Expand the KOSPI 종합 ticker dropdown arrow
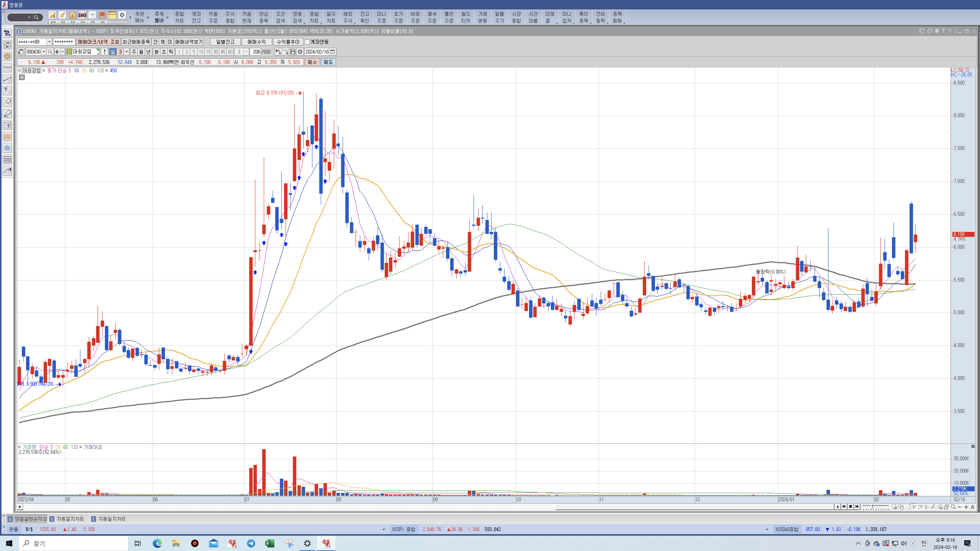The image size is (980, 551). pyautogui.click(x=767, y=529)
